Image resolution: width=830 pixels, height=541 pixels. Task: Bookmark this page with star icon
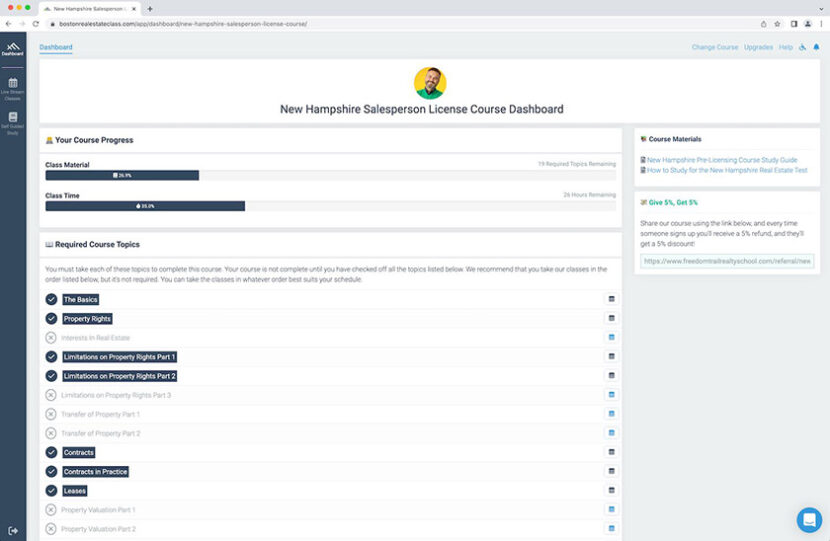point(777,23)
